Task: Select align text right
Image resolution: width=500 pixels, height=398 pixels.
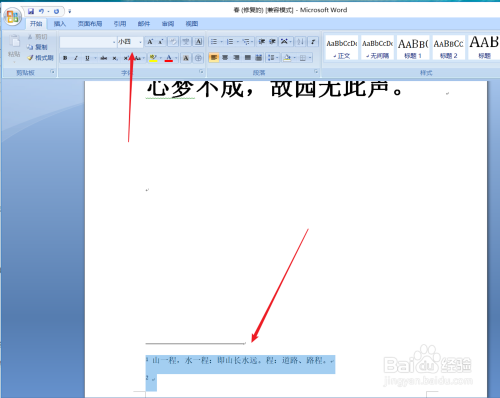Action: [236, 58]
